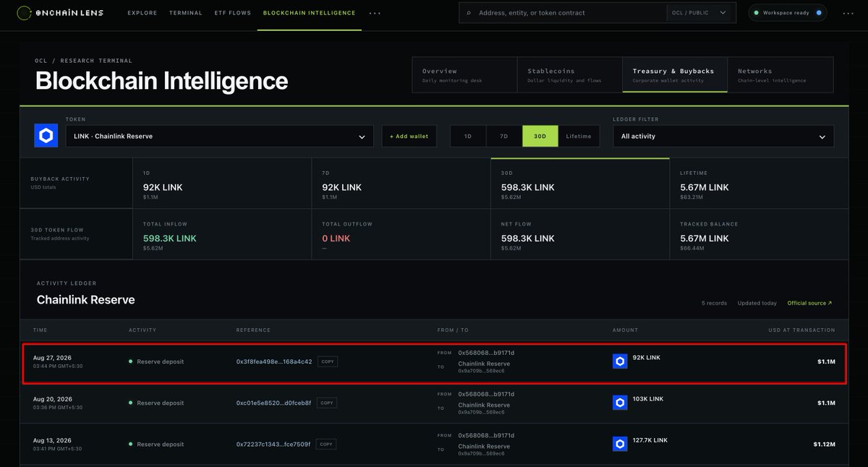Click the Chainlink Reserve recipient in the Aug 27 row
Viewport: 868px width, 467px height.
[484, 364]
